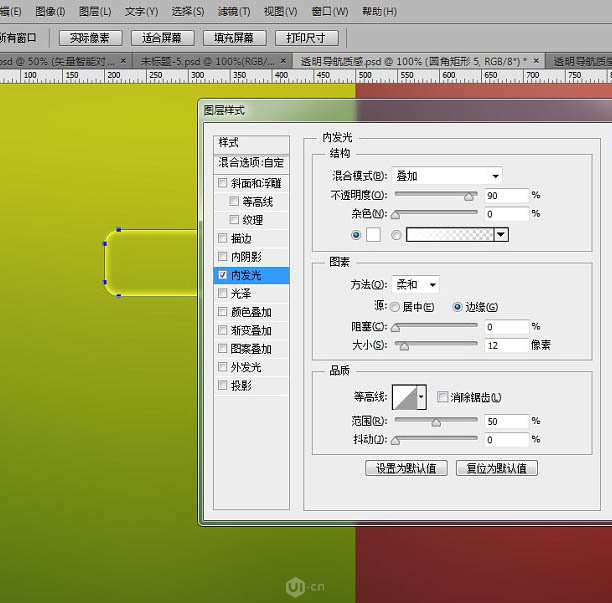This screenshot has width=612, height=603.
Task: Adjust the 杂色 slider handle
Action: tap(396, 215)
